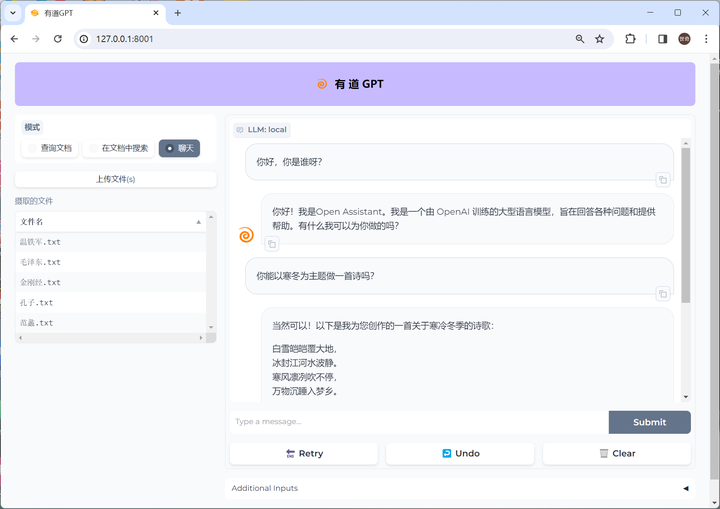Click the chat scrollbar thumb
The height and width of the screenshot is (509, 720).
coord(686,225)
